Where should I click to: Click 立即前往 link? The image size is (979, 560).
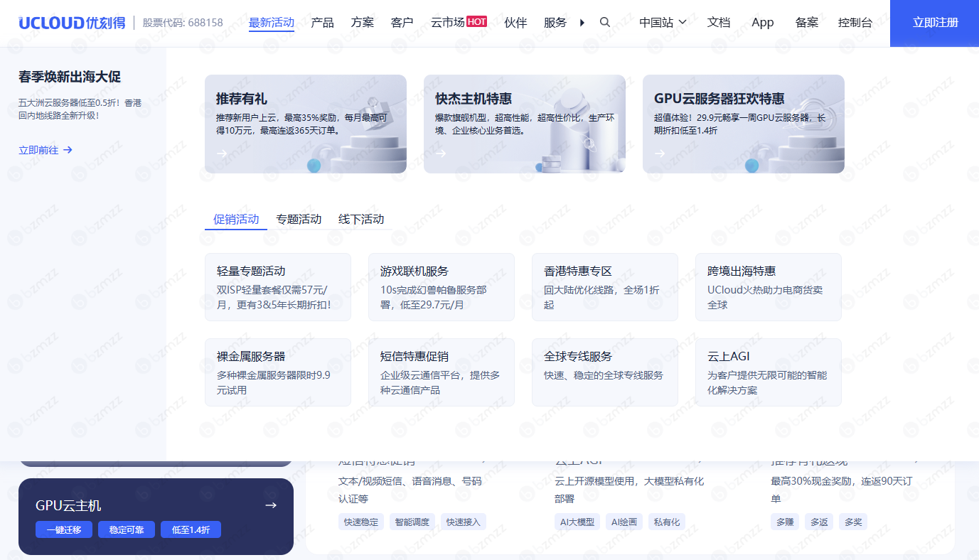click(46, 150)
